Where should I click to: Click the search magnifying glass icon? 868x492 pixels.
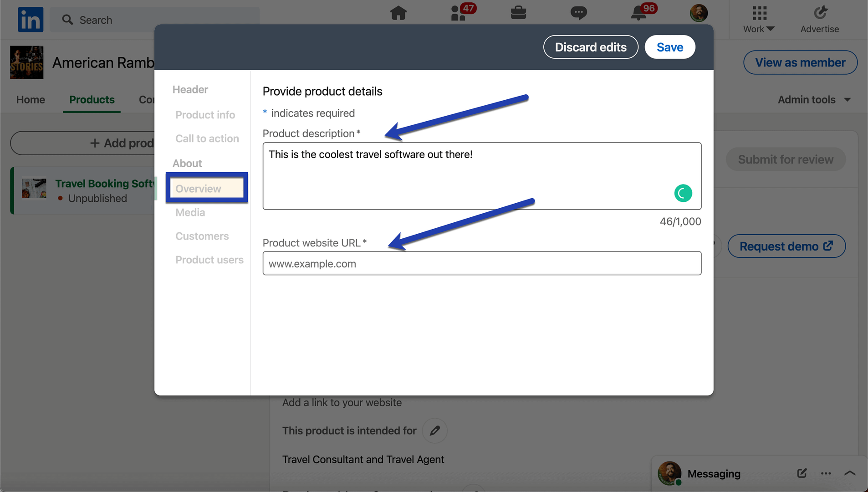(x=66, y=20)
